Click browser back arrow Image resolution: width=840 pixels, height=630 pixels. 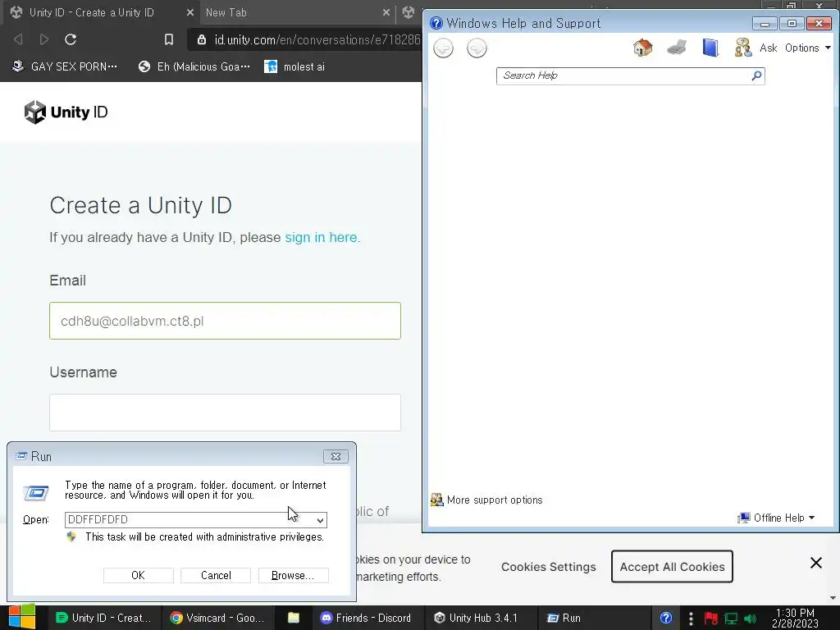(18, 39)
